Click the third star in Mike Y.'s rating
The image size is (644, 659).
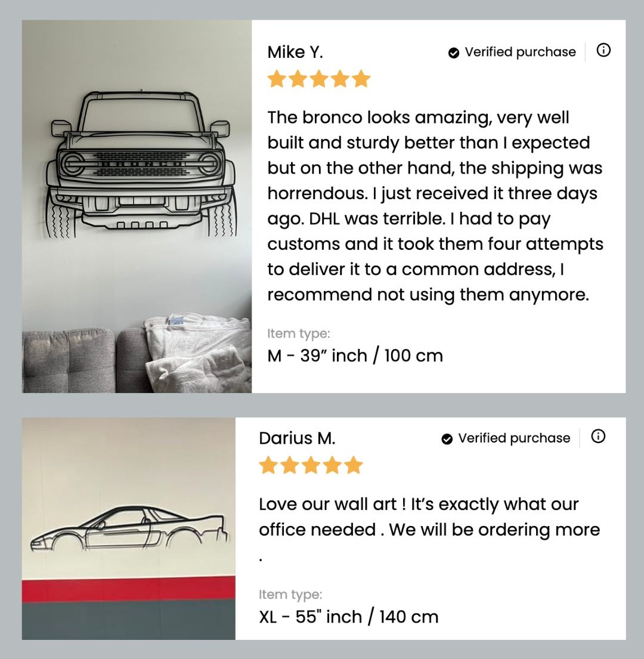pyautogui.click(x=319, y=79)
